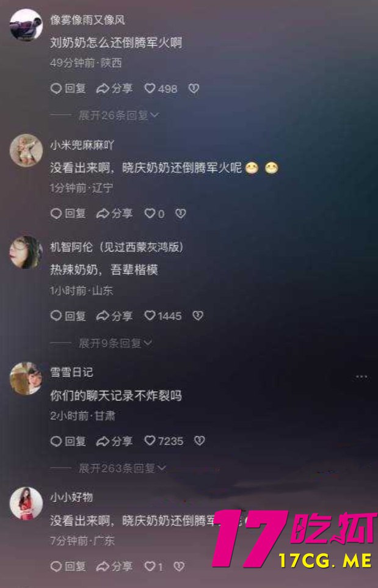Like the comment with 498 likes
The height and width of the screenshot is (588, 378).
click(161, 89)
